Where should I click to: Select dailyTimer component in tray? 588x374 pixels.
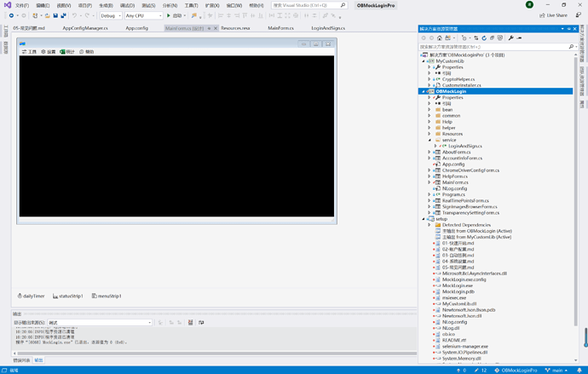(x=32, y=296)
